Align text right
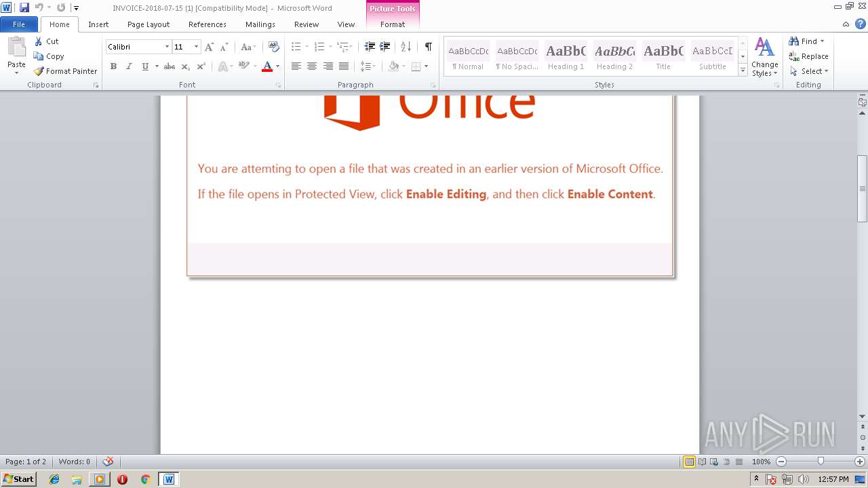 click(x=328, y=66)
